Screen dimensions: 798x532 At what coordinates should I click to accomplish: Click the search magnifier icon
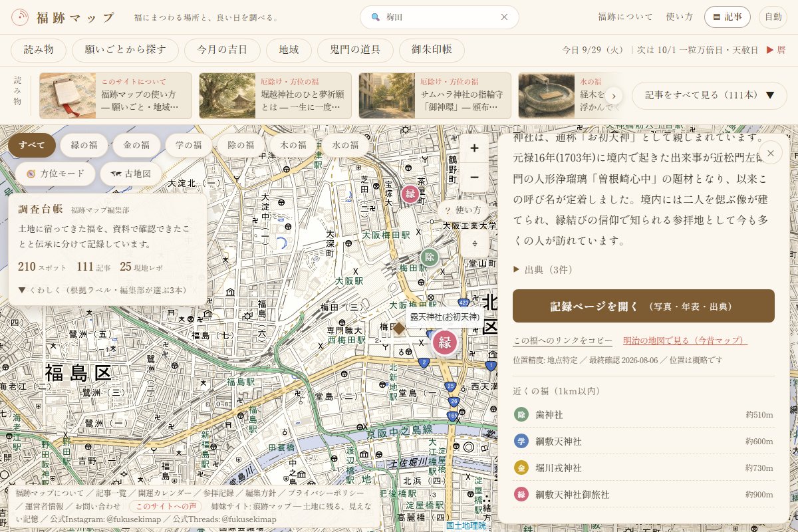375,17
